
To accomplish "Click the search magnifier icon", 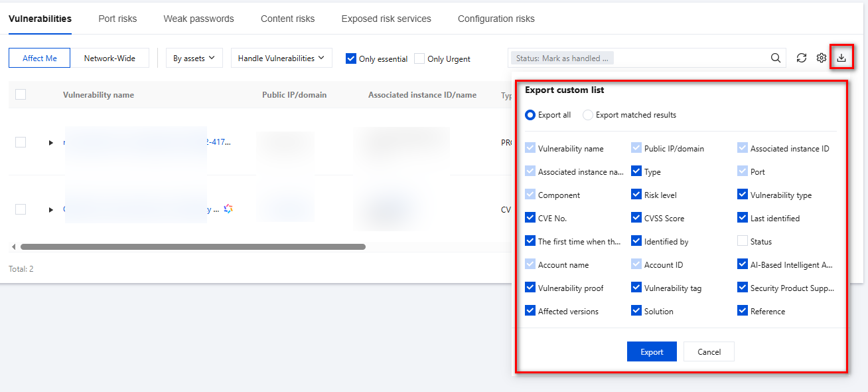I will click(x=776, y=58).
